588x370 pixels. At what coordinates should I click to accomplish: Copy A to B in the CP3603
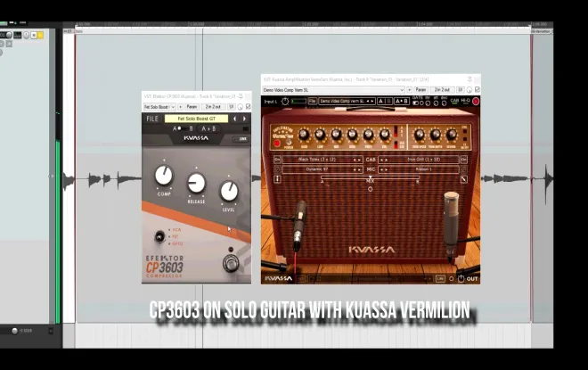[x=208, y=128]
